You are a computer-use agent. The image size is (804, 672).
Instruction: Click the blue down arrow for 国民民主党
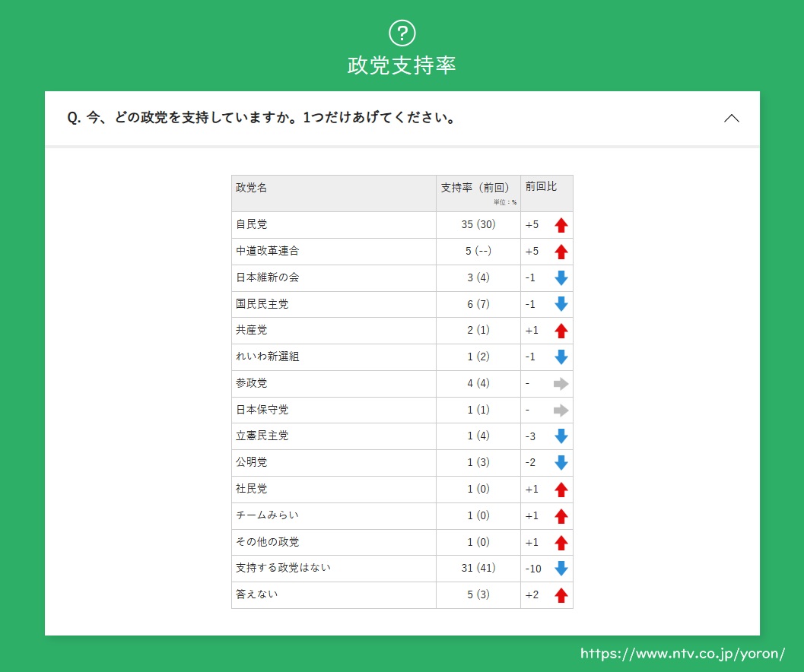coord(561,304)
